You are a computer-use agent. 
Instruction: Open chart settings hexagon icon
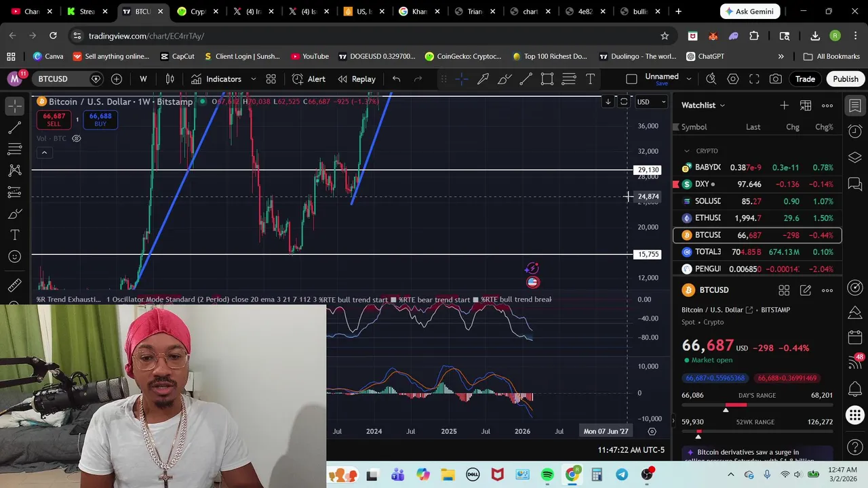coord(733,79)
